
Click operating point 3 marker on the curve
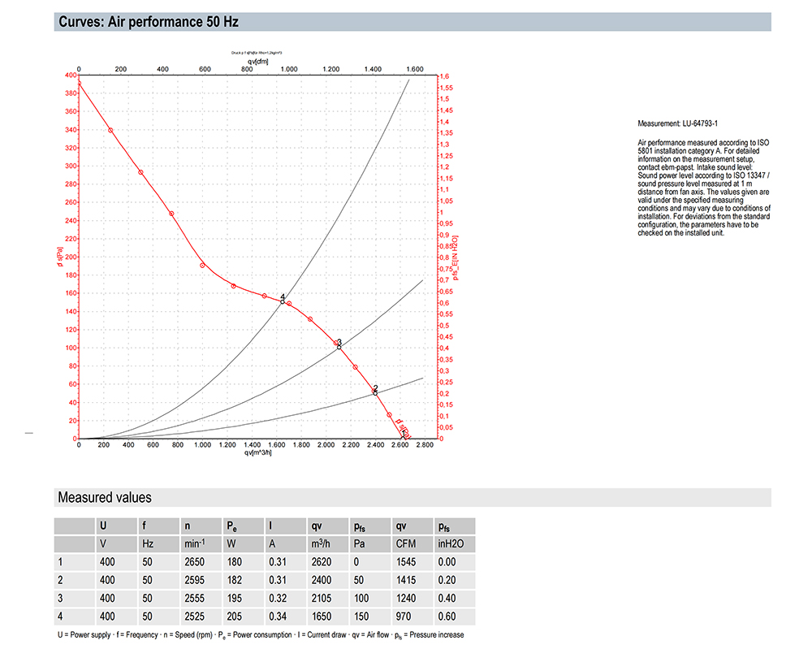coord(339,346)
